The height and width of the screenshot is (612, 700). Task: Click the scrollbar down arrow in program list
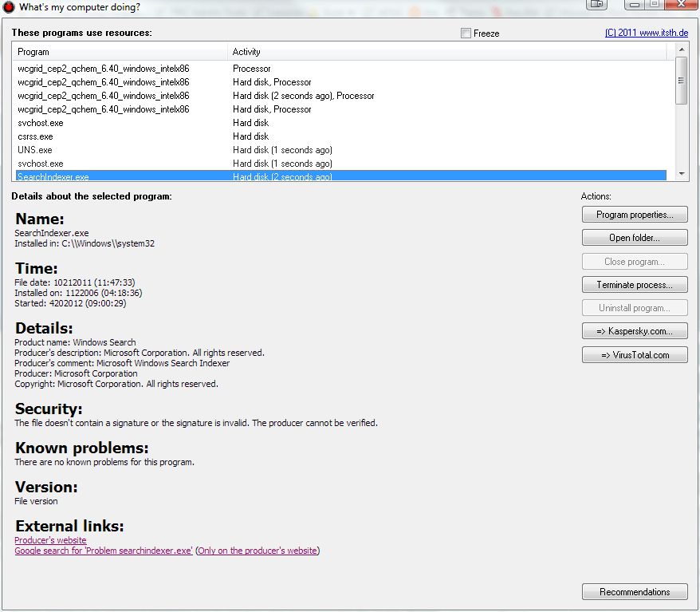click(x=681, y=173)
